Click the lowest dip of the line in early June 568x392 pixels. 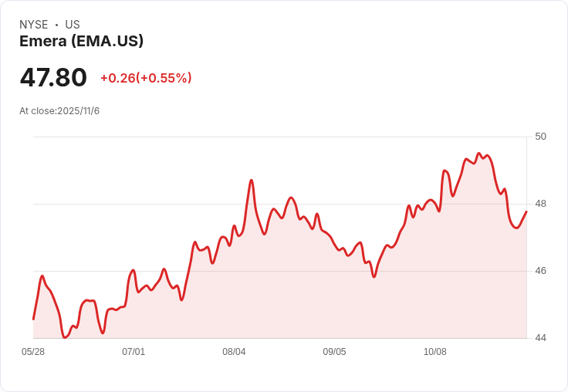click(x=65, y=337)
